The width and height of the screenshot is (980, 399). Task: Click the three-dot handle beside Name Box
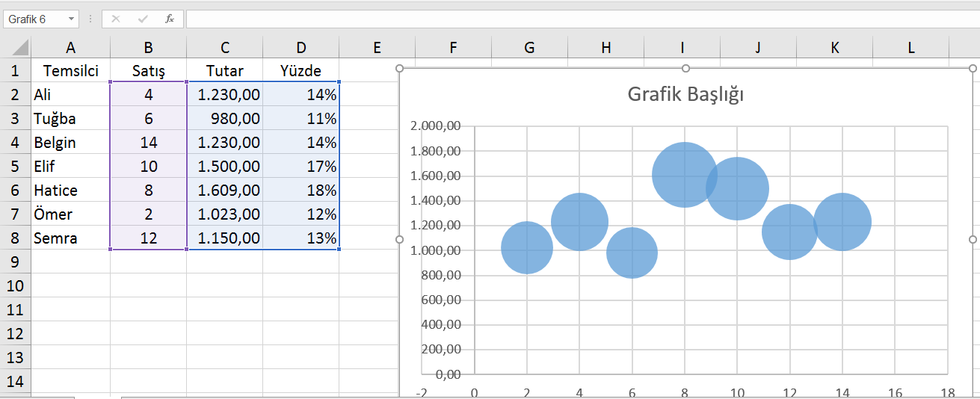pyautogui.click(x=90, y=19)
